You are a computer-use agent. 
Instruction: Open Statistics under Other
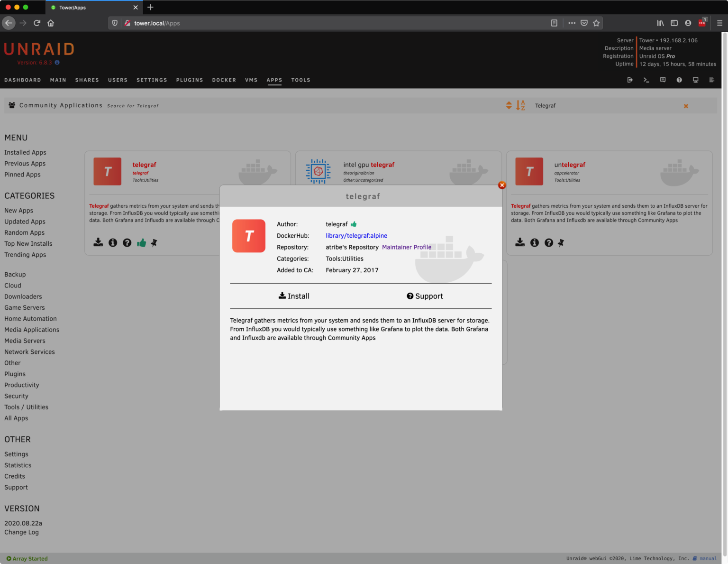click(x=18, y=465)
